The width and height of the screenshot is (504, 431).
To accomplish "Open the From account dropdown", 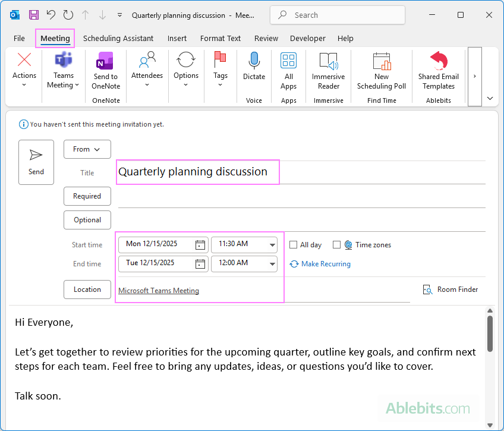I will [87, 149].
